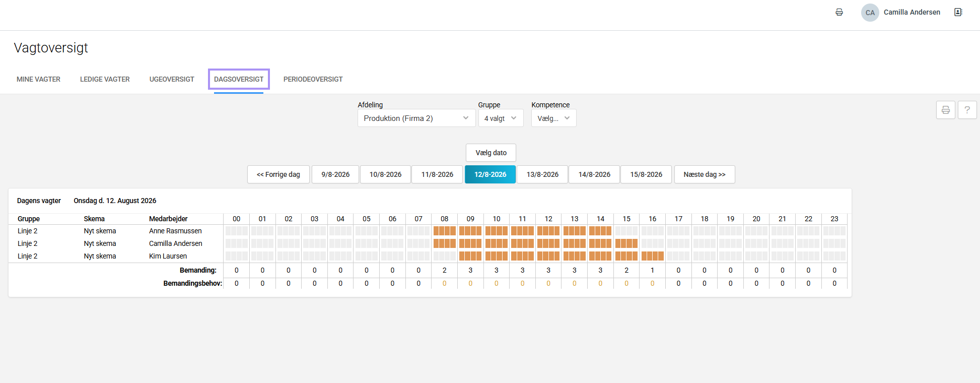Click the active date 12/8-2026

pyautogui.click(x=491, y=174)
